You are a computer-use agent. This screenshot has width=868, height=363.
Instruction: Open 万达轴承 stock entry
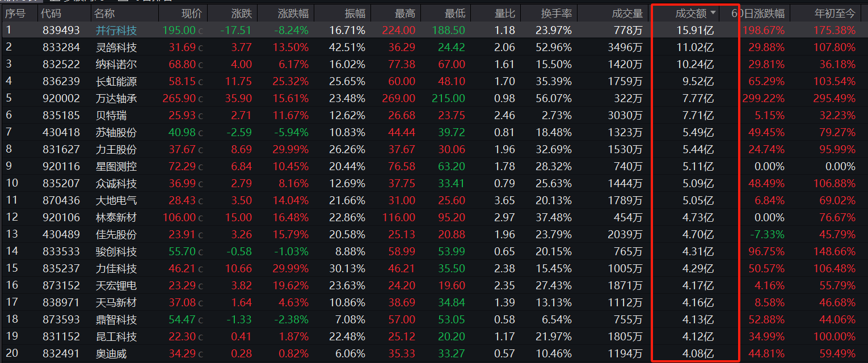[116, 98]
